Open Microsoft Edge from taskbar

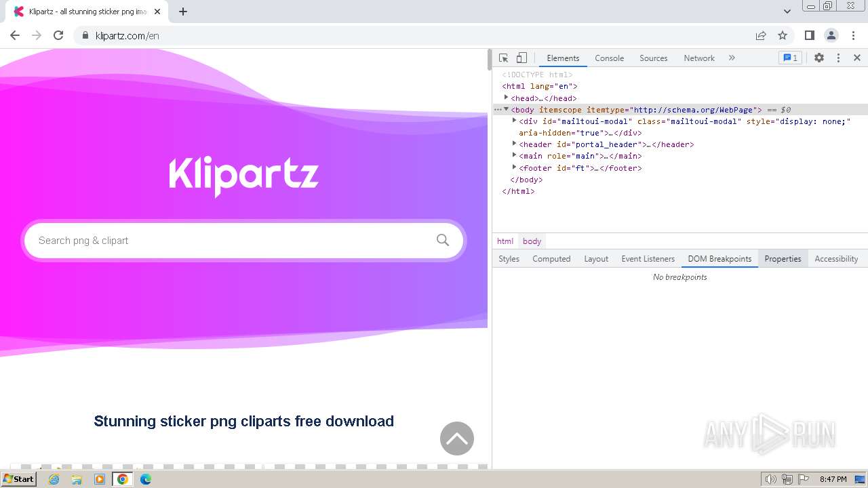point(145,479)
